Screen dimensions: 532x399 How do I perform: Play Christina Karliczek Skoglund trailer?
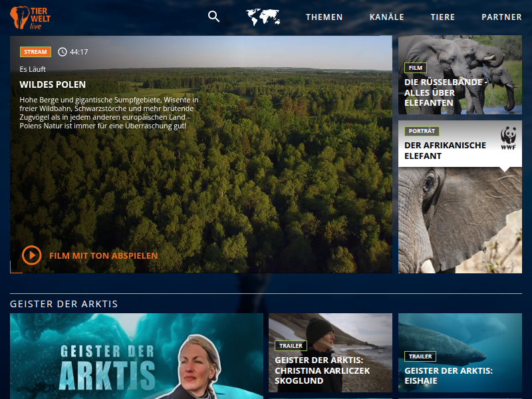point(330,353)
